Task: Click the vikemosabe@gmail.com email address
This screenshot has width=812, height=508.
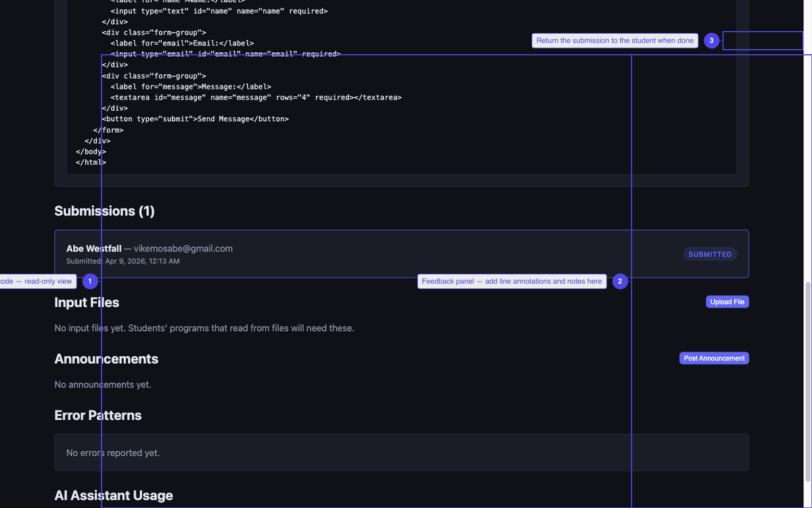Action: 183,249
